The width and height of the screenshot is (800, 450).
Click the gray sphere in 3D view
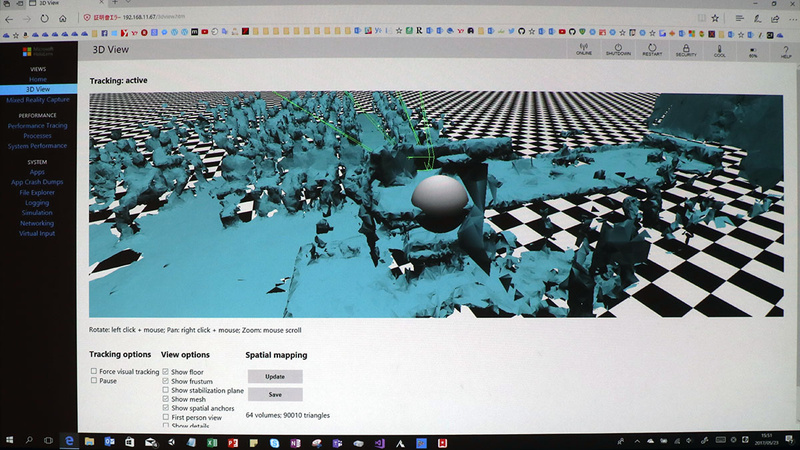coord(440,203)
